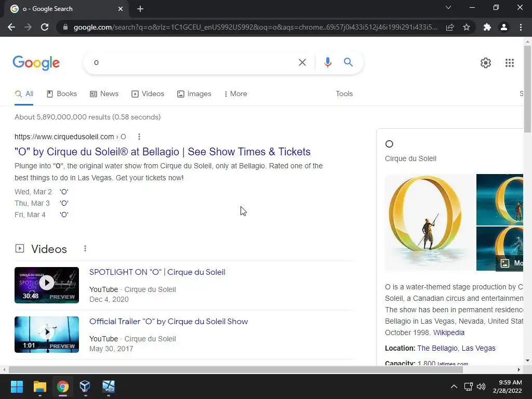Open options for the cirquedusoleil.com result
This screenshot has width=532, height=399.
tap(139, 137)
